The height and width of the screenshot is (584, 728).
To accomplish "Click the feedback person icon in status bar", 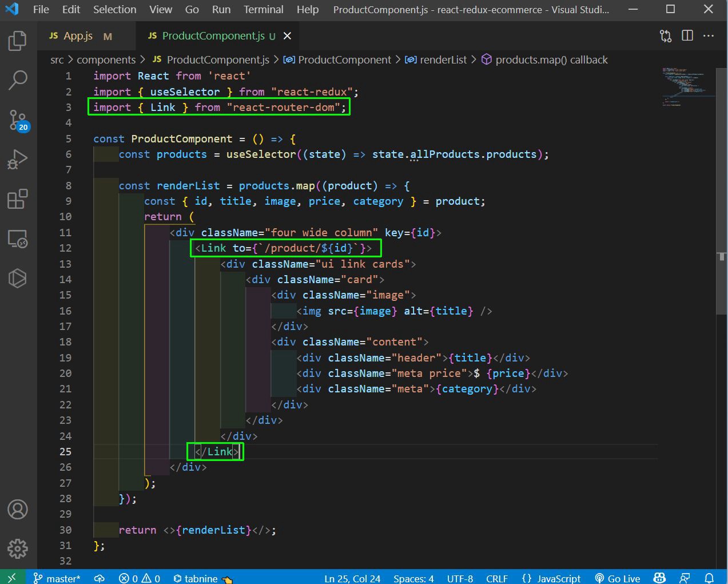I will click(x=685, y=578).
